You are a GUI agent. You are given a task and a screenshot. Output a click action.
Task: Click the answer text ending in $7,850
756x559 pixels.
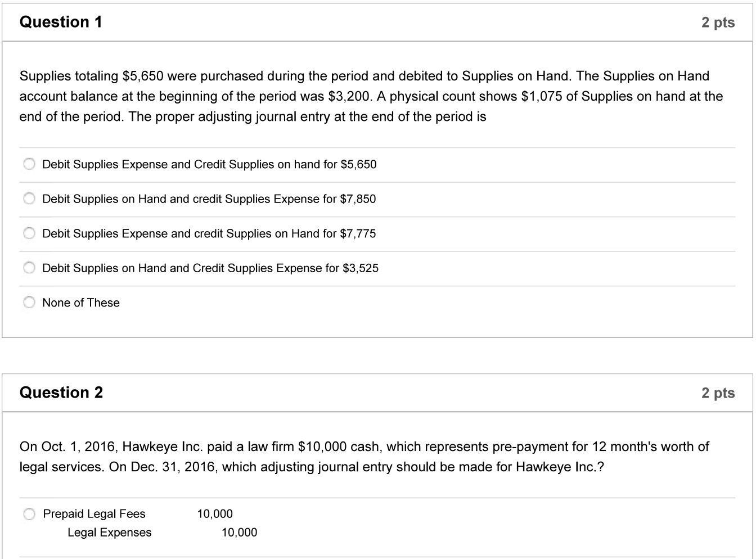pyautogui.click(x=209, y=199)
